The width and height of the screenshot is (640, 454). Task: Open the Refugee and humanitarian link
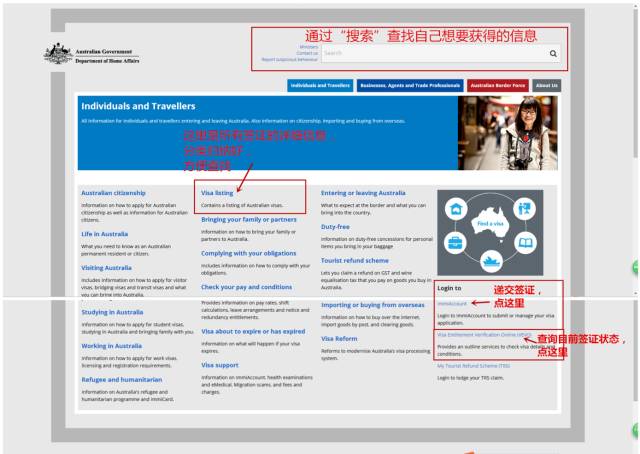(x=122, y=380)
